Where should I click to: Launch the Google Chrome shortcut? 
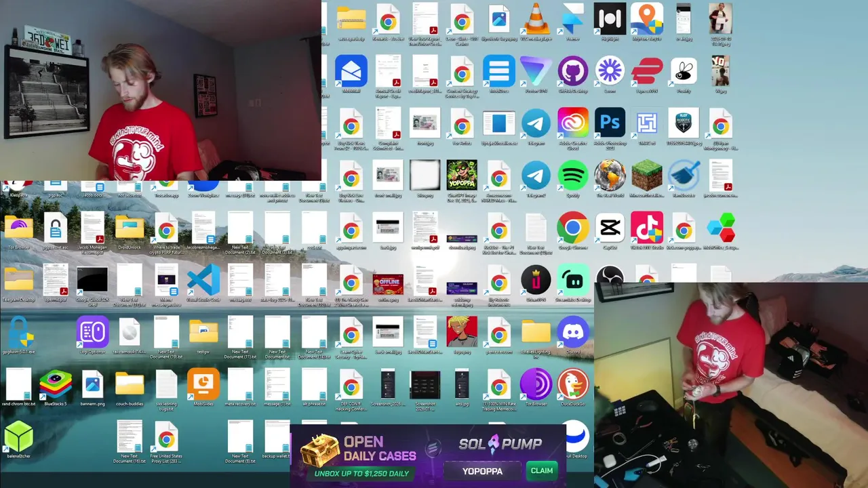[572, 228]
